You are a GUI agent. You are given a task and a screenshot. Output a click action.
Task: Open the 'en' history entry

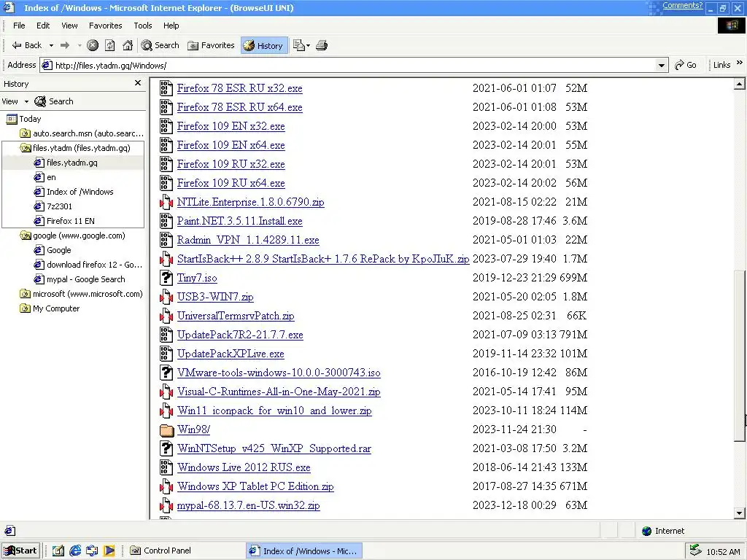click(45, 177)
